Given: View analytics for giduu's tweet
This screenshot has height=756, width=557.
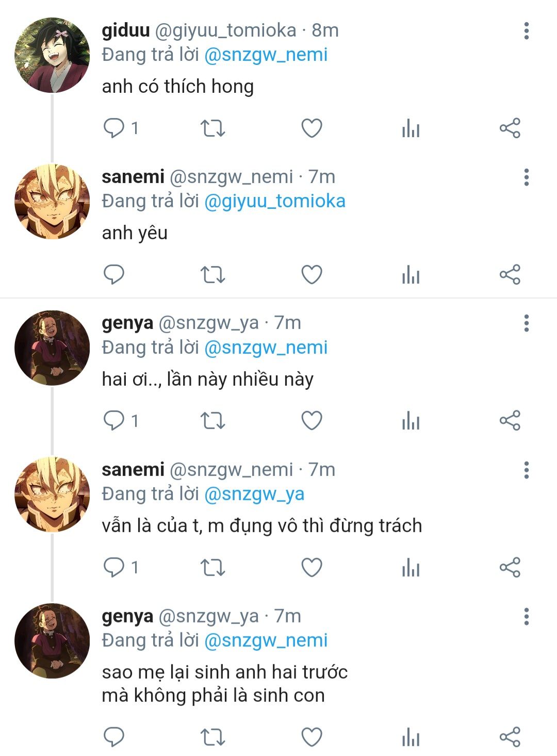Looking at the screenshot, I should coord(411,128).
